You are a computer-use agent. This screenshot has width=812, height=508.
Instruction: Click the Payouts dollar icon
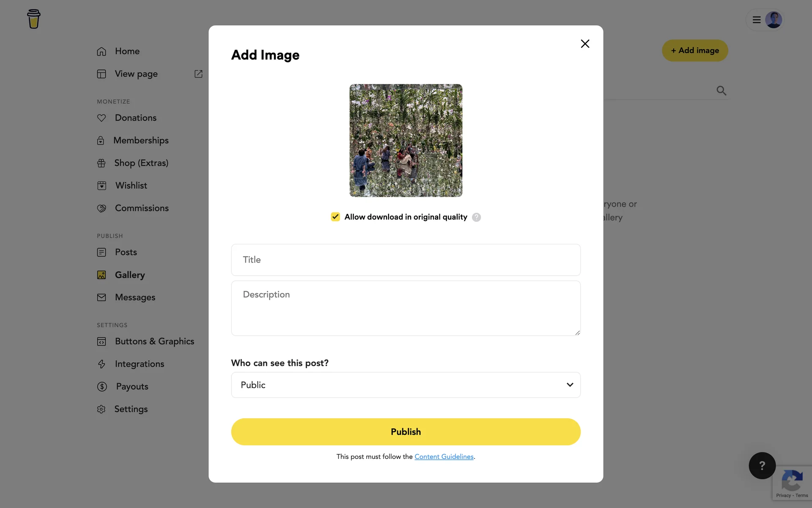[x=102, y=387]
